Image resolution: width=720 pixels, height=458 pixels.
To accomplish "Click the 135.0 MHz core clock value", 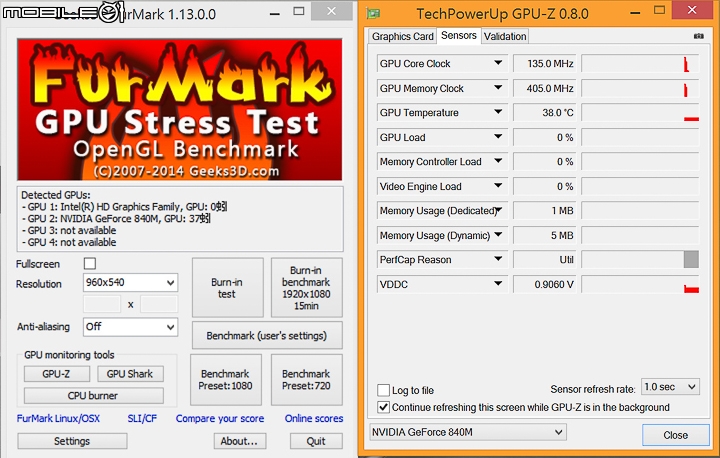I will pos(545,63).
